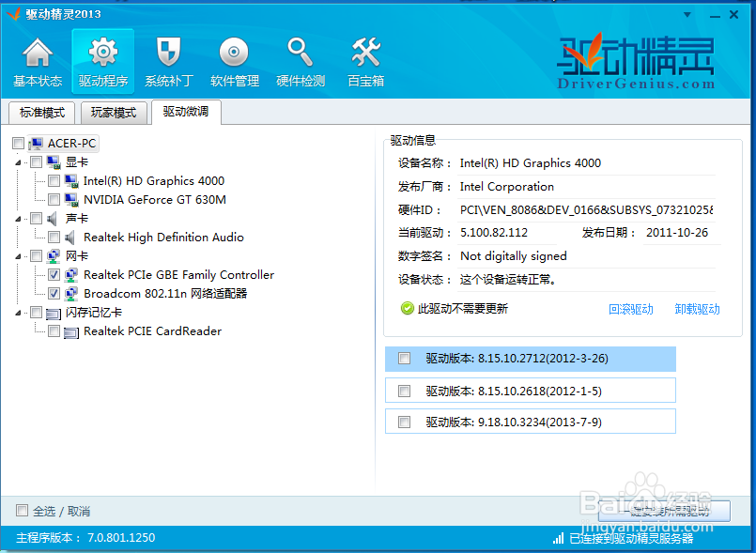Click the 网卡 network icon

click(x=54, y=256)
